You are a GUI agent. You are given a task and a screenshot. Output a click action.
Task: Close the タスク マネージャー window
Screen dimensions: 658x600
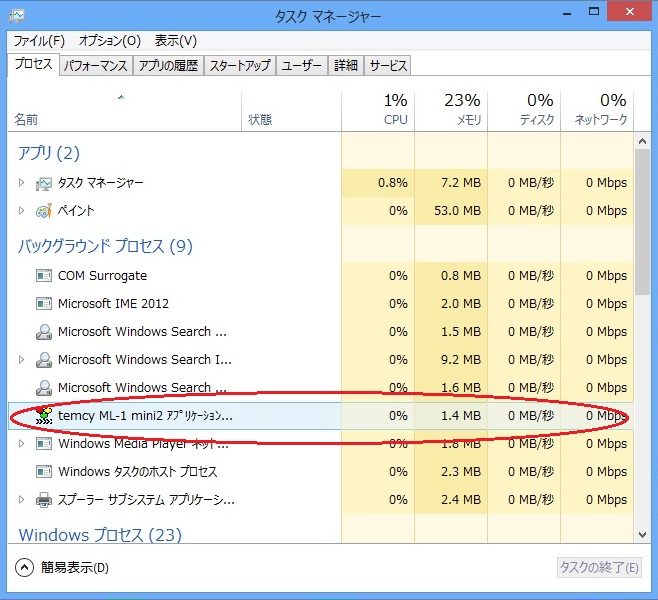[629, 11]
